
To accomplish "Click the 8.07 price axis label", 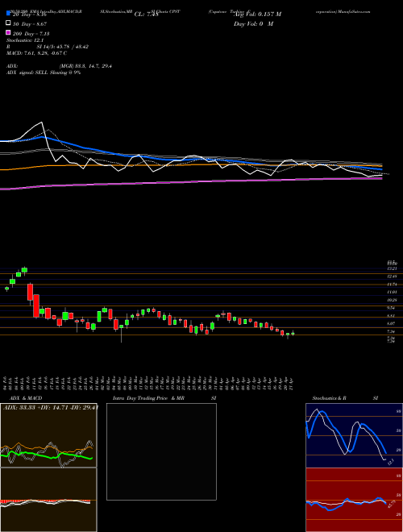I will (392, 324).
